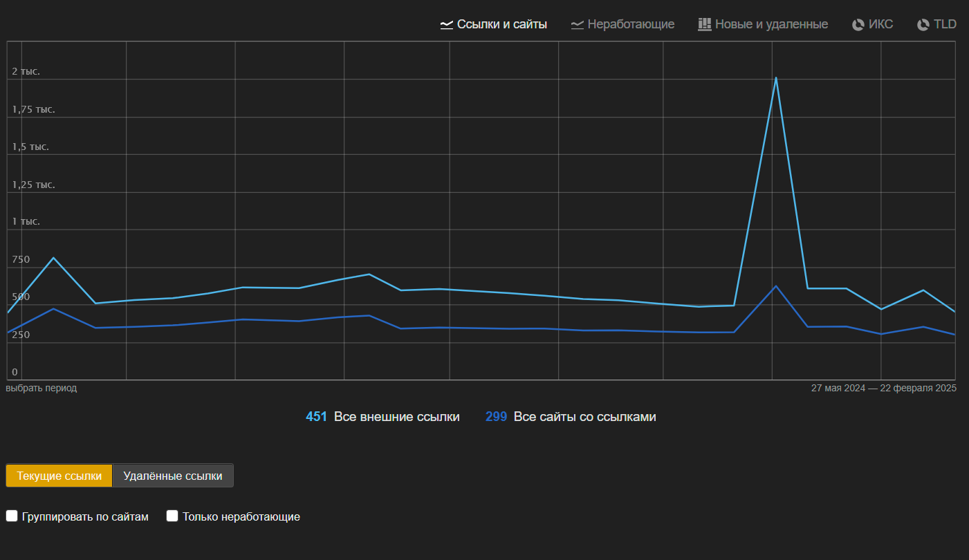Viewport: 969px width, 560px height.
Task: Toggle the Все внешние ссылки series legend
Action: [396, 417]
